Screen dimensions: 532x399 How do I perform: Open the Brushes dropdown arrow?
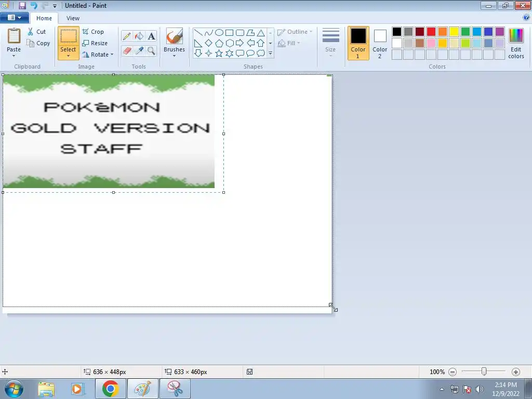coord(175,56)
